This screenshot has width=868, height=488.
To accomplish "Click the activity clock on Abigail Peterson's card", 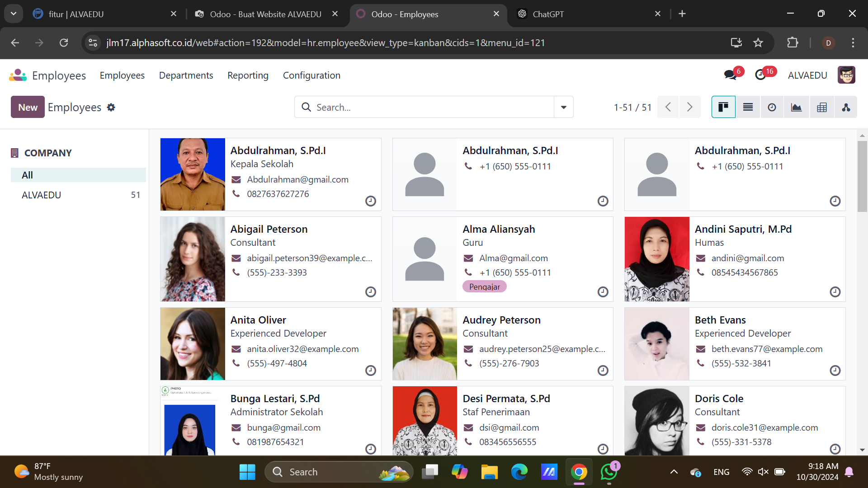I will coord(371,292).
